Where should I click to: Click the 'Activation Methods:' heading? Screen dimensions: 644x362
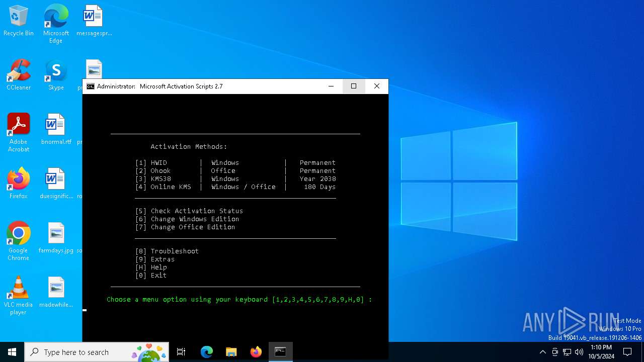click(189, 147)
